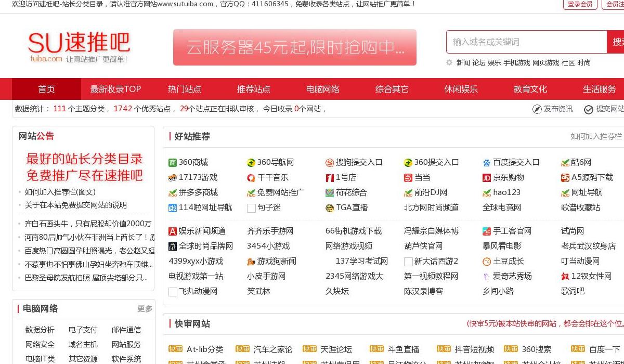This screenshot has height=364, width=624.
Task: Click the 搜狗提交入口 favicon
Action: (x=330, y=163)
